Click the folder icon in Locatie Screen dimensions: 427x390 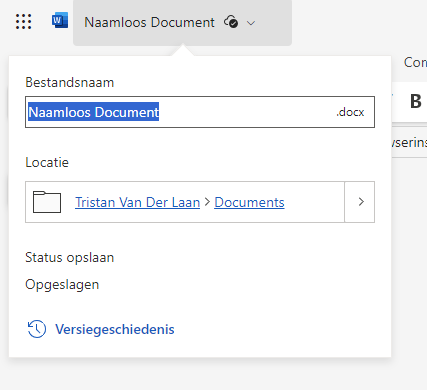(x=47, y=202)
